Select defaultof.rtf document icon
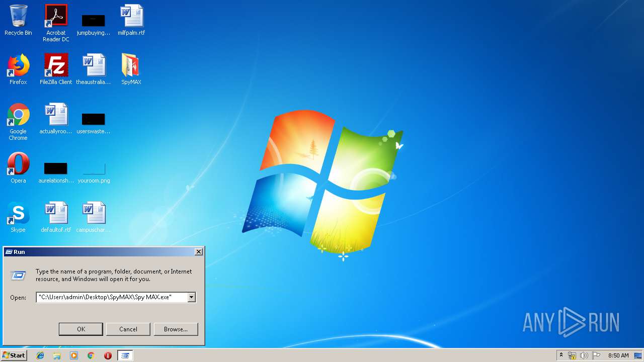644x362 pixels. 56,217
